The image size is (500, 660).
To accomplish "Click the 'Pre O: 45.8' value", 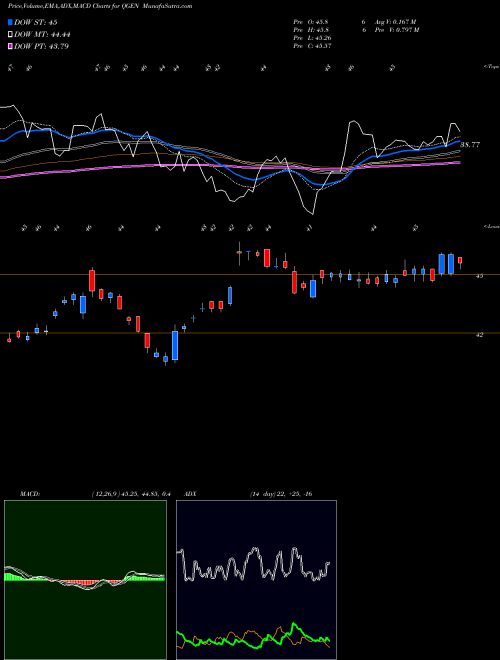I will (x=311, y=22).
